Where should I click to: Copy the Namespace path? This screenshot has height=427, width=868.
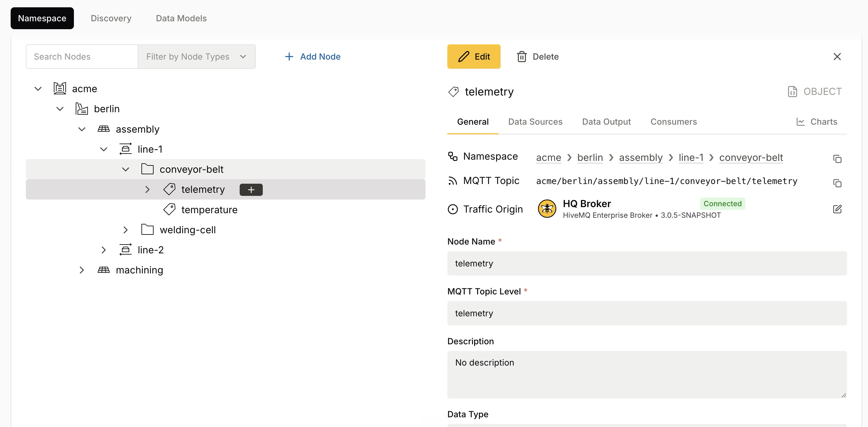837,158
